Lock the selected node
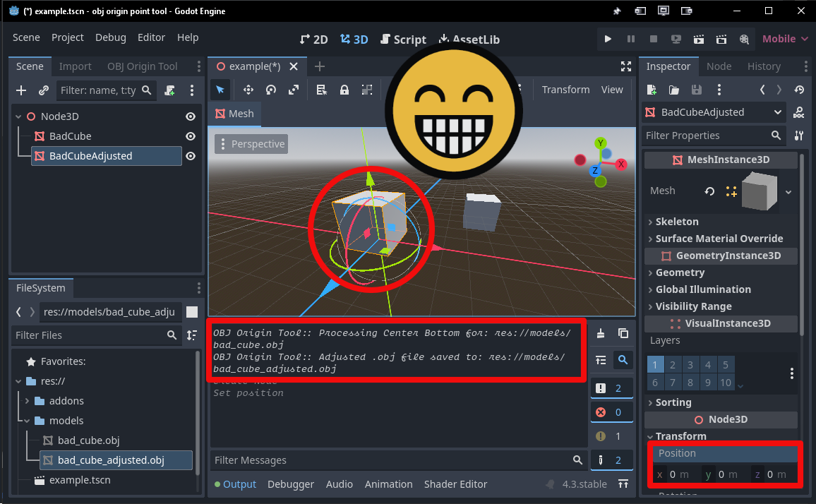This screenshot has width=816, height=504. coord(344,90)
